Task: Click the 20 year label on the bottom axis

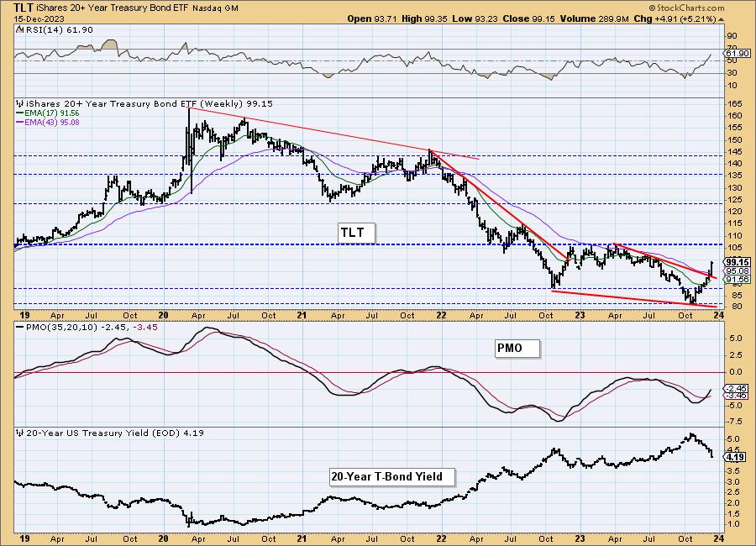Action: tap(164, 538)
